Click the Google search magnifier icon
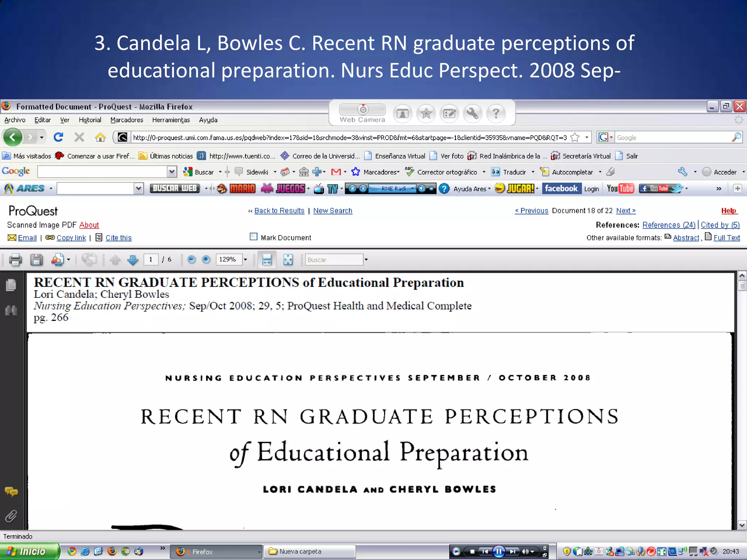Image resolution: width=747 pixels, height=560 pixels. (736, 137)
